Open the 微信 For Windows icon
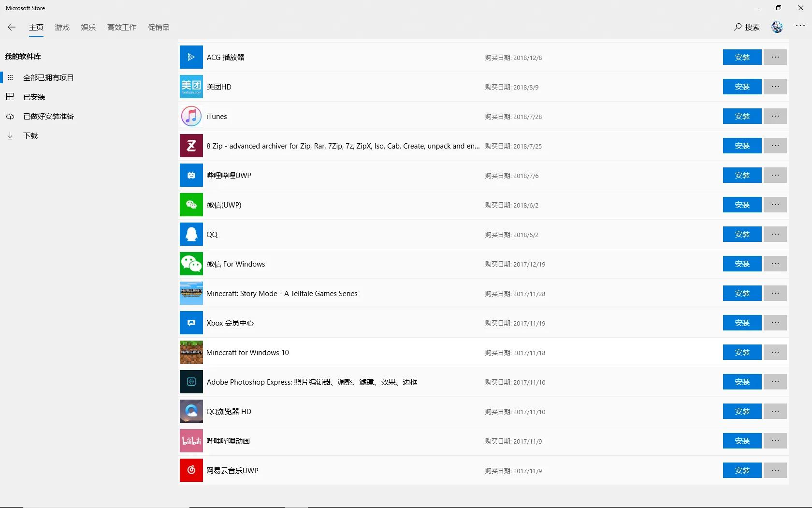Image resolution: width=812 pixels, height=508 pixels. coord(191,264)
